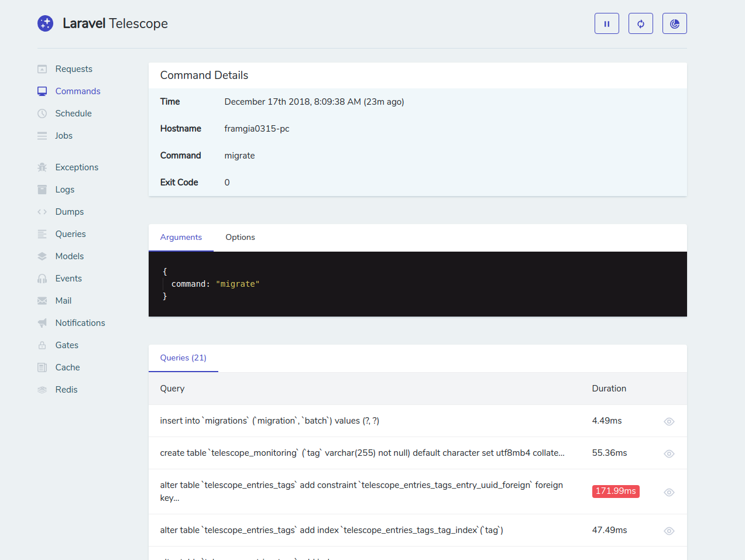Navigate to the Notifications page

point(80,323)
